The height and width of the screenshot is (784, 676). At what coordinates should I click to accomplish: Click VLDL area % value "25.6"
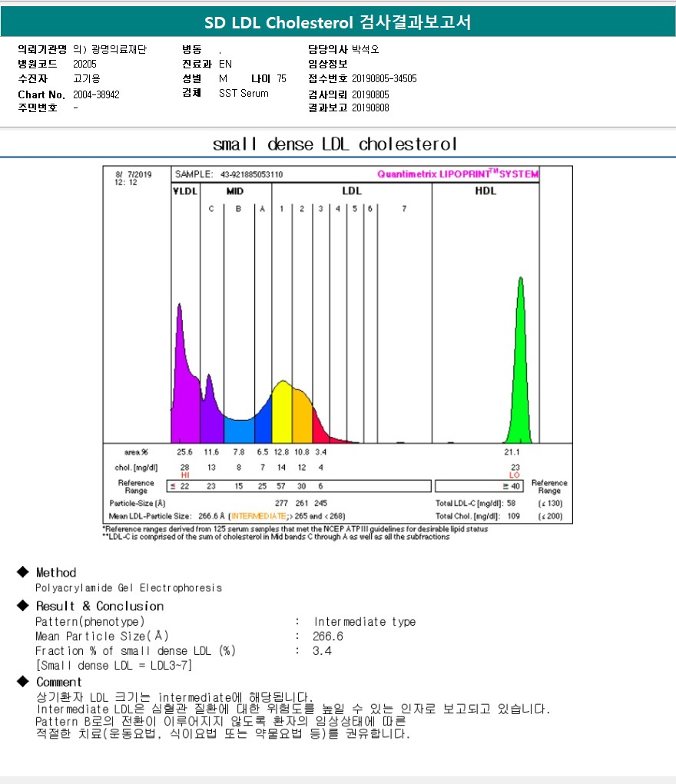[184, 452]
